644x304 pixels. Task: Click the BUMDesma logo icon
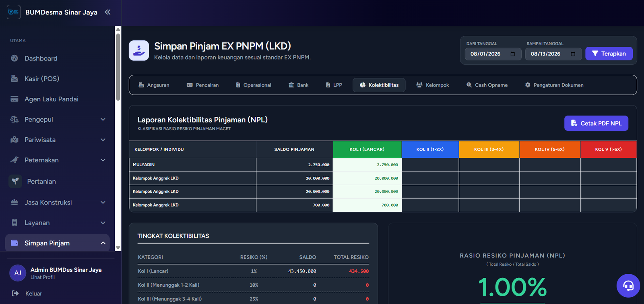[14, 12]
